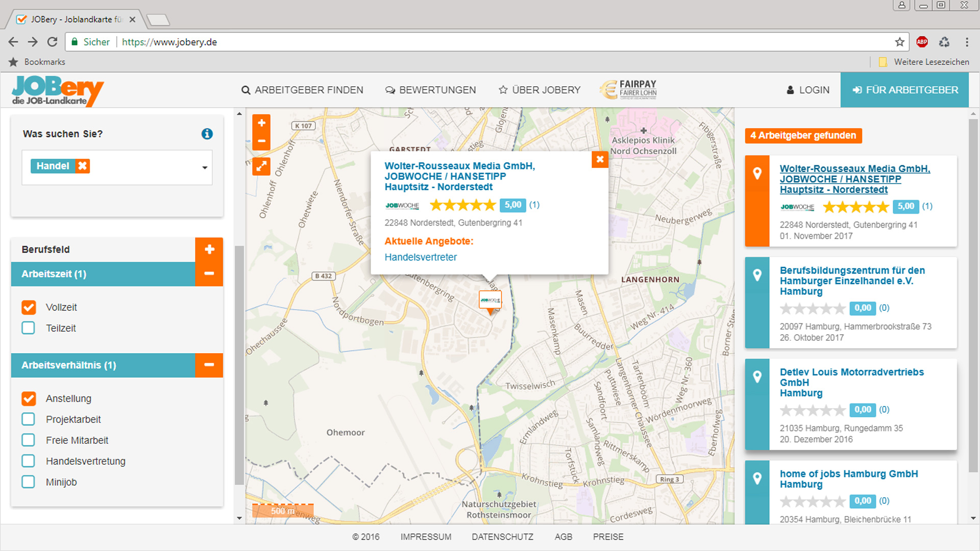Expand the Berufsfeld section
The width and height of the screenshot is (980, 551).
[x=209, y=249]
